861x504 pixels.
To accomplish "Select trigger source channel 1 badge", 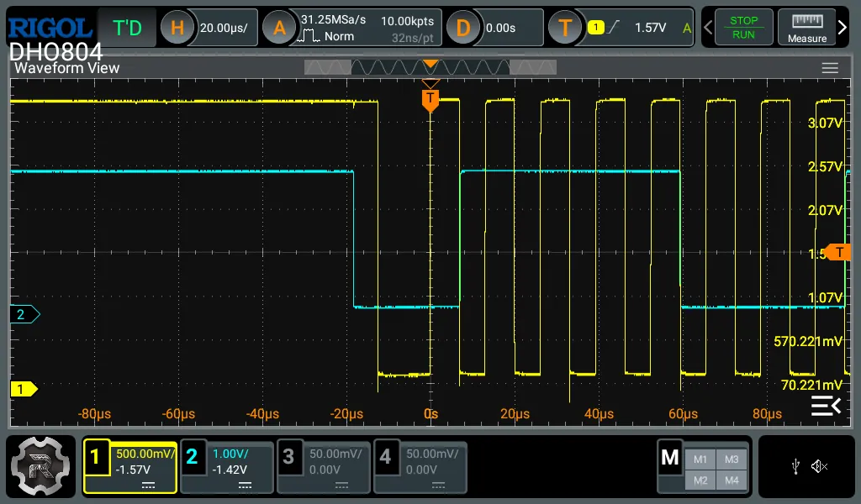I will point(596,27).
